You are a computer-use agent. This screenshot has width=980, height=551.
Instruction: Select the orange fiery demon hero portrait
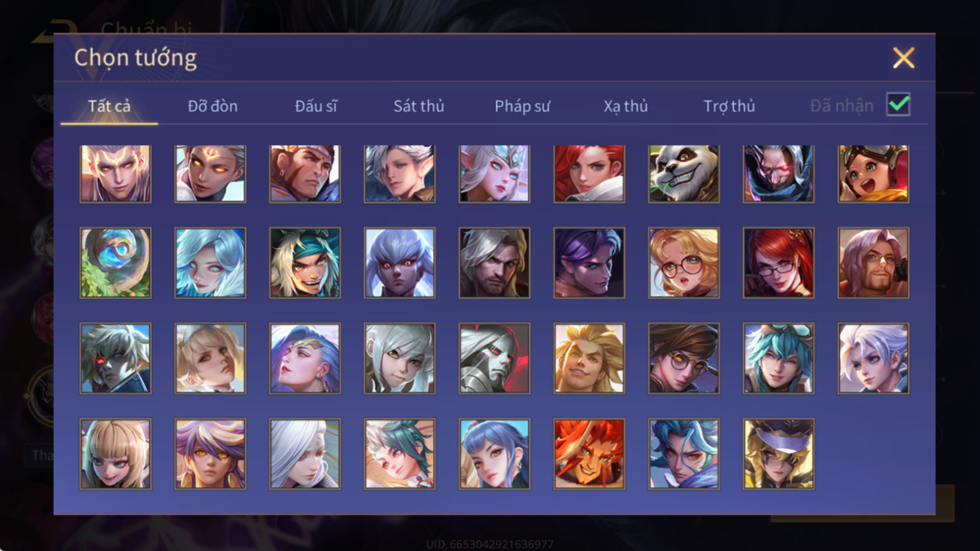(x=589, y=454)
